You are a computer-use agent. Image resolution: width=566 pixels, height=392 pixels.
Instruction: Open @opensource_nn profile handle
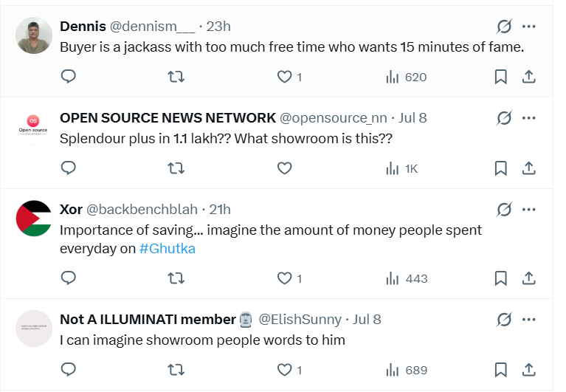[333, 118]
